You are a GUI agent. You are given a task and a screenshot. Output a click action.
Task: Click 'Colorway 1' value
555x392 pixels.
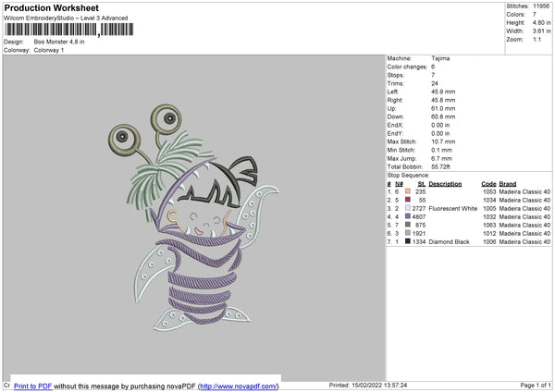click(49, 50)
